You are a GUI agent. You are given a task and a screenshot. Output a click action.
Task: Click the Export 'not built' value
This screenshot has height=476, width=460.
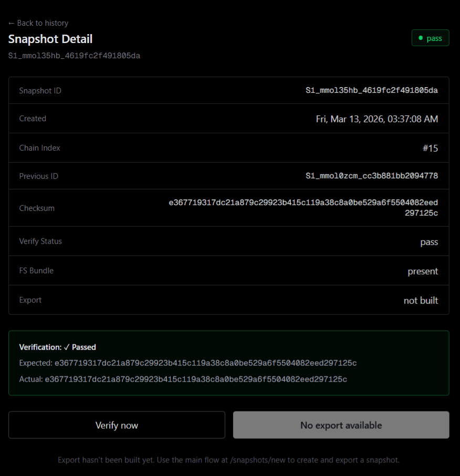(x=421, y=300)
